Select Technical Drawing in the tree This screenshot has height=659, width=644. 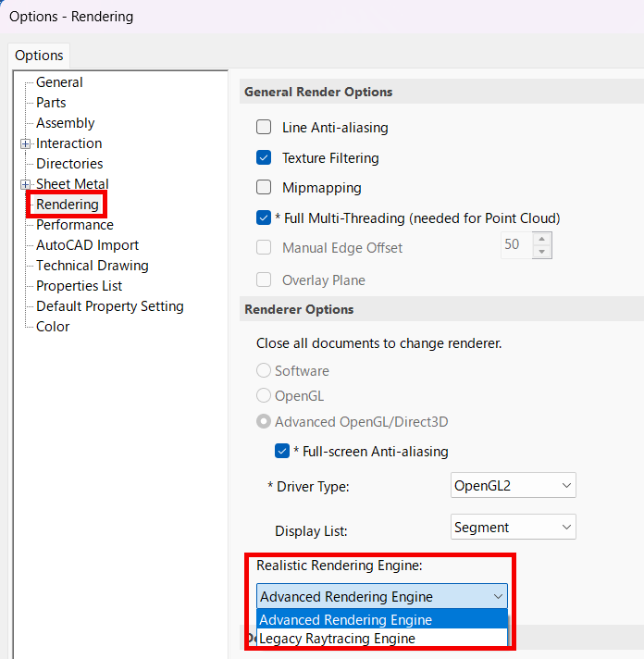tap(93, 266)
